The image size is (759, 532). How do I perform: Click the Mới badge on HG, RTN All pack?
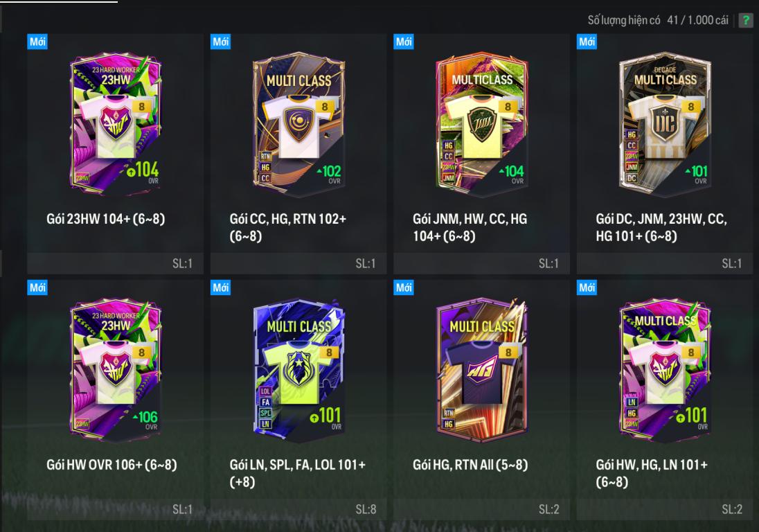pyautogui.click(x=404, y=287)
